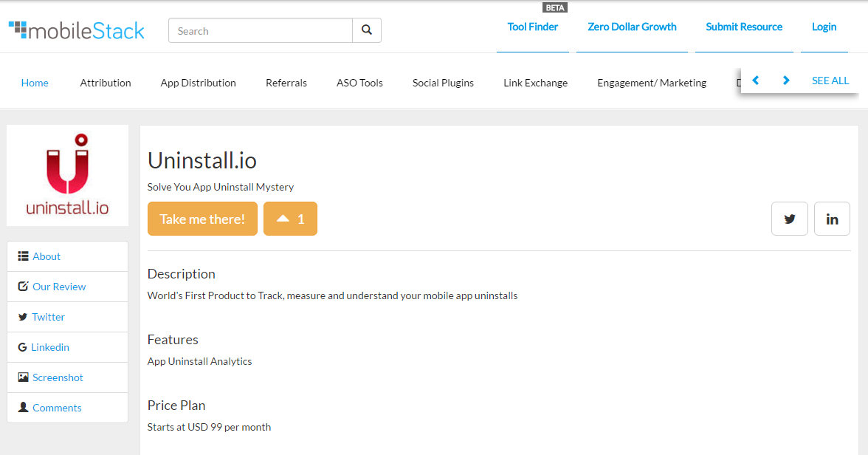Viewport: 868px width, 455px height.
Task: Click the Our Review edit icon
Action: coord(24,287)
